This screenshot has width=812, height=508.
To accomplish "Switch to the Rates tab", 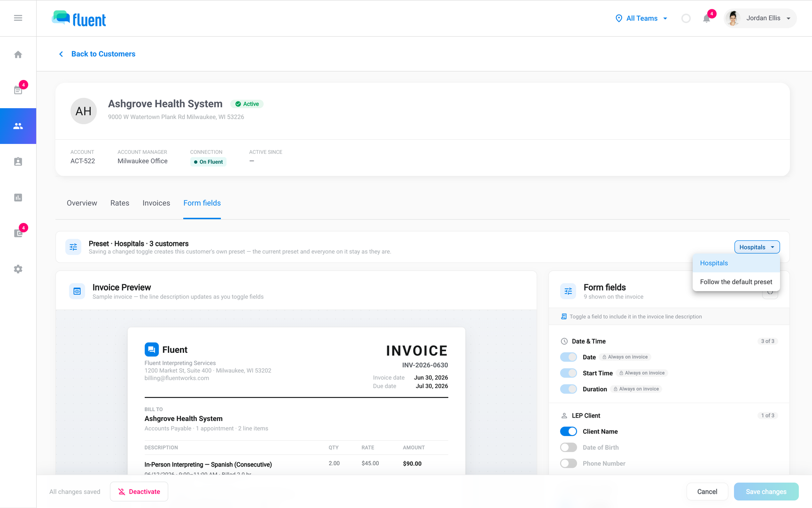I will pos(120,203).
